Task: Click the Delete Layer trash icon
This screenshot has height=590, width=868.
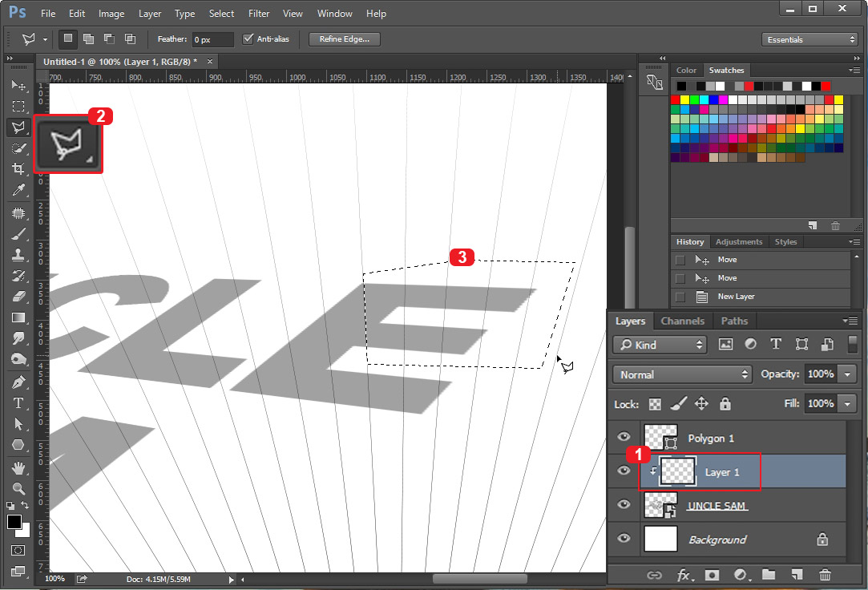Action: click(825, 575)
